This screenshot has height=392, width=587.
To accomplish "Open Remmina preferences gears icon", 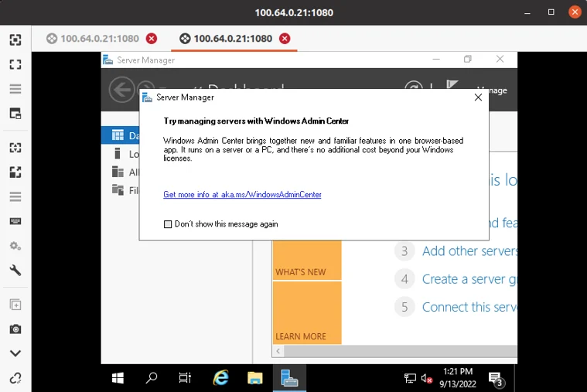I will tap(15, 246).
